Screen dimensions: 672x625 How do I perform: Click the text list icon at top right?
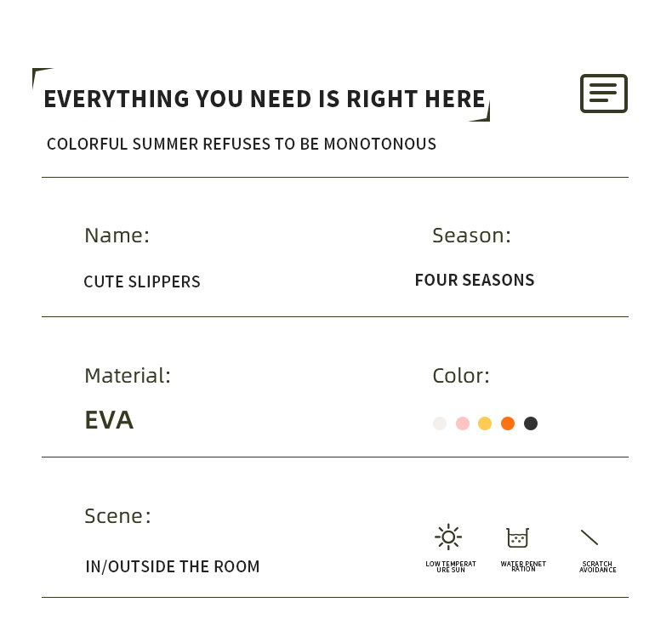[603, 94]
